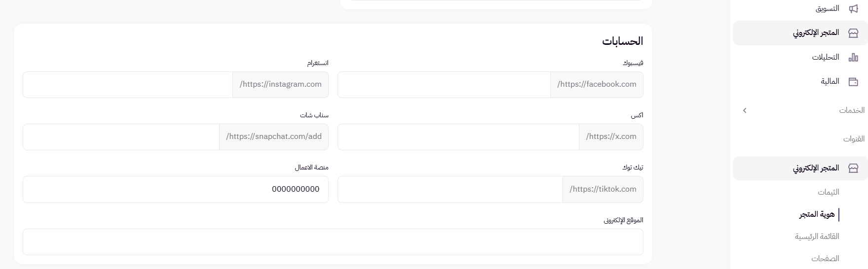Image resolution: width=868 pixels, height=269 pixels.
Task: Click the Channels section label (القنوات)
Action: coord(854,139)
